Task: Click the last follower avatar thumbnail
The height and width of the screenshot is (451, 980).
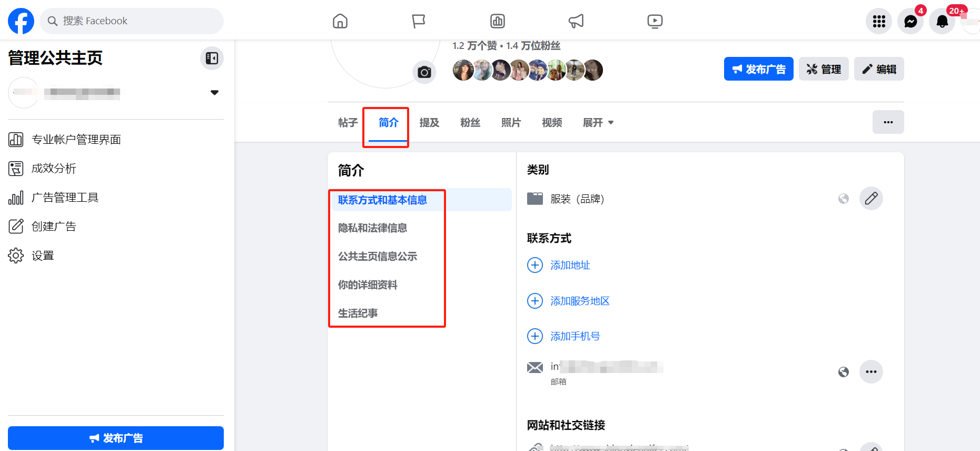Action: pos(593,70)
